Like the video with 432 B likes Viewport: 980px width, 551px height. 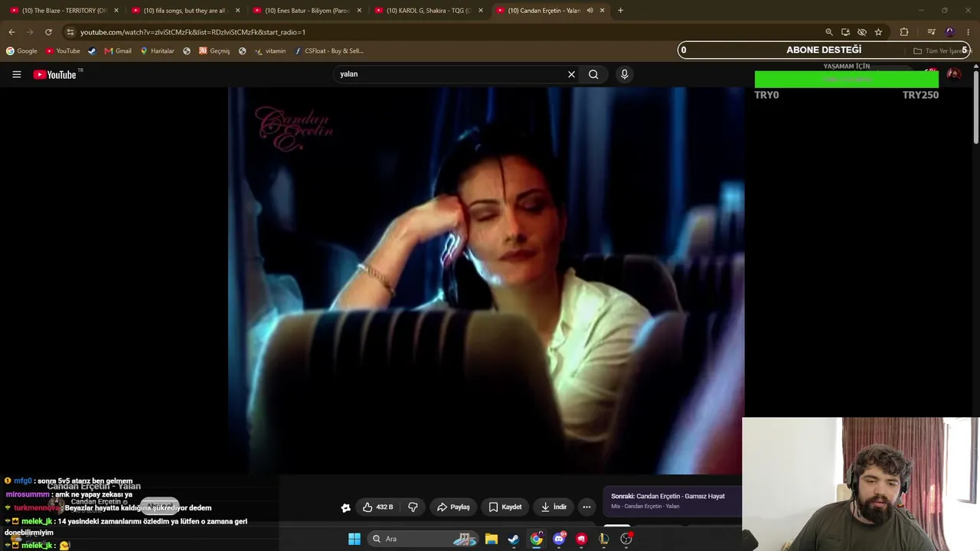click(x=378, y=507)
